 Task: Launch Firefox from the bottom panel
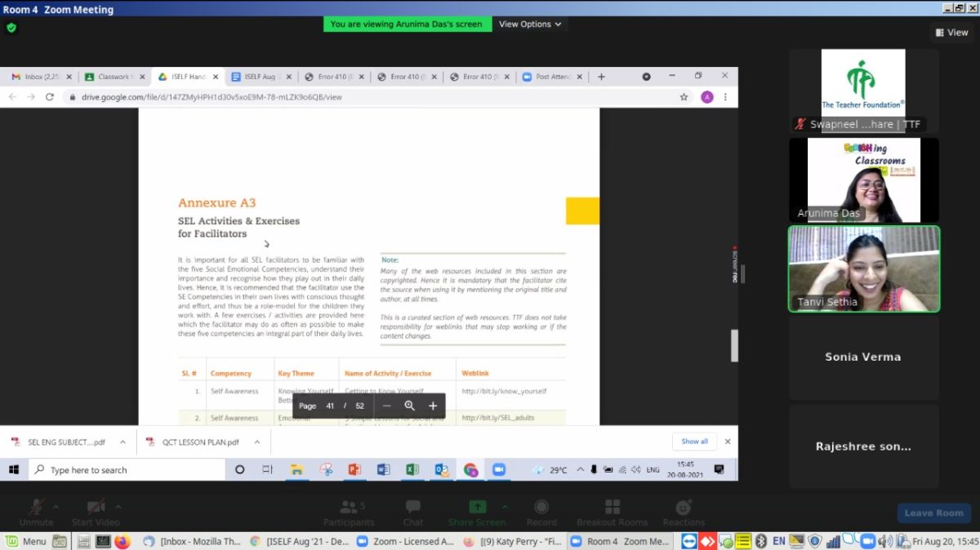click(122, 541)
